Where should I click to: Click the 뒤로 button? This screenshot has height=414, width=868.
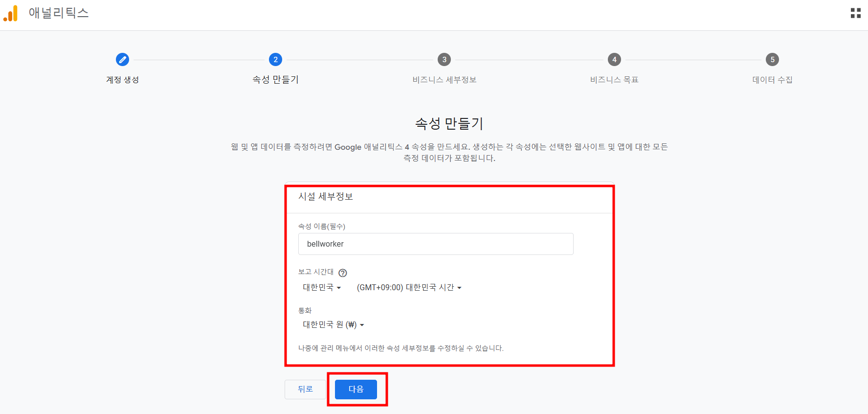tap(305, 390)
